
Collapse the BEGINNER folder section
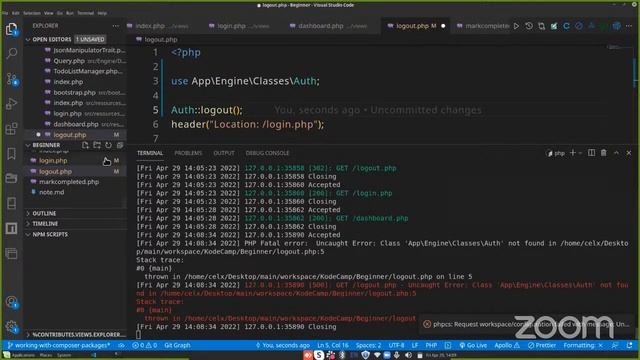pyautogui.click(x=28, y=145)
